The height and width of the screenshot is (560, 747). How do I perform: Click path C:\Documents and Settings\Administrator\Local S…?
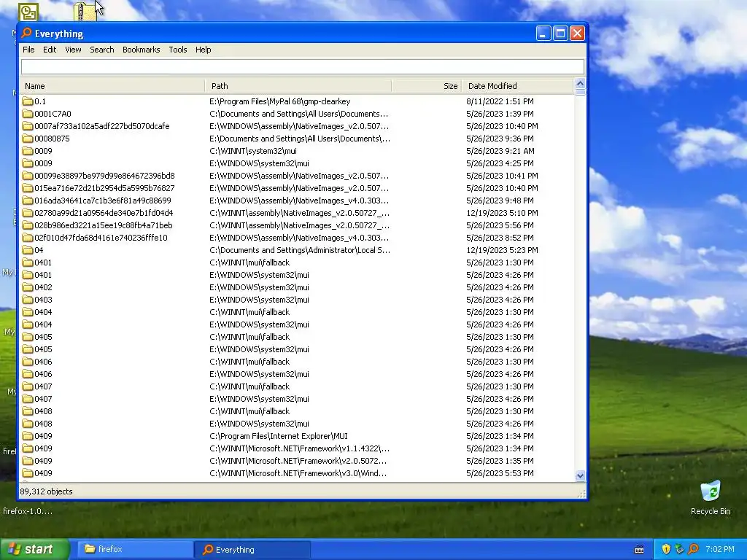[300, 250]
